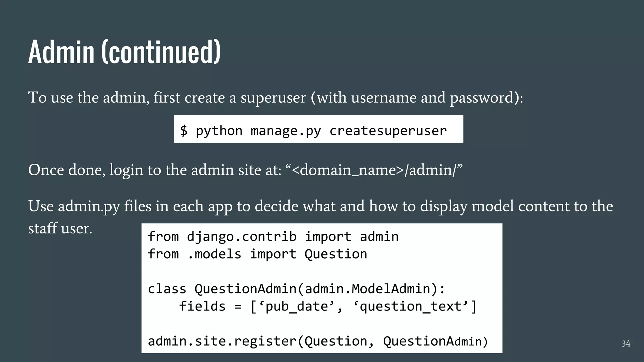Click the fields list code line

tap(328, 306)
